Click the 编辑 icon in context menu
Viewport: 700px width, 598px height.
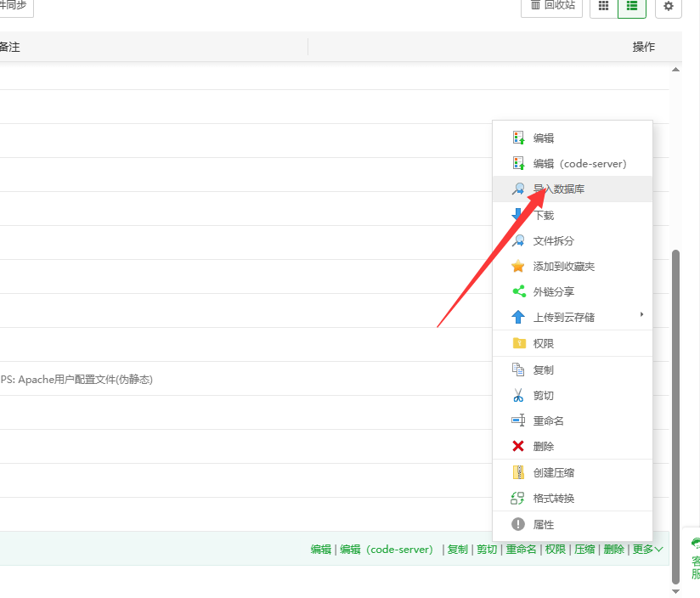518,138
